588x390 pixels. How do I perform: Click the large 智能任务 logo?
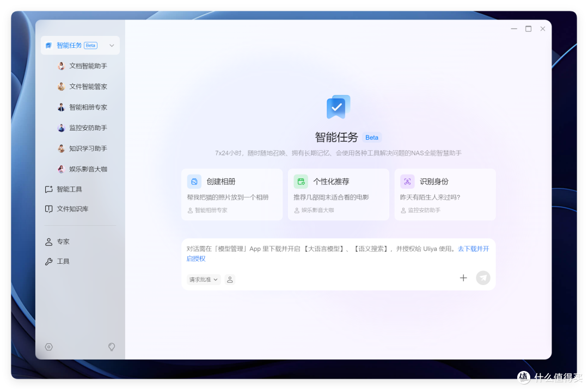(x=338, y=107)
